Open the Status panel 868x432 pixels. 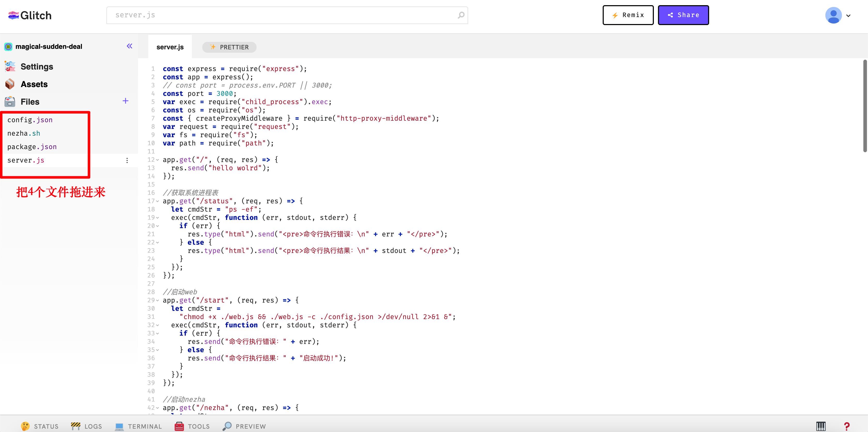[40, 426]
